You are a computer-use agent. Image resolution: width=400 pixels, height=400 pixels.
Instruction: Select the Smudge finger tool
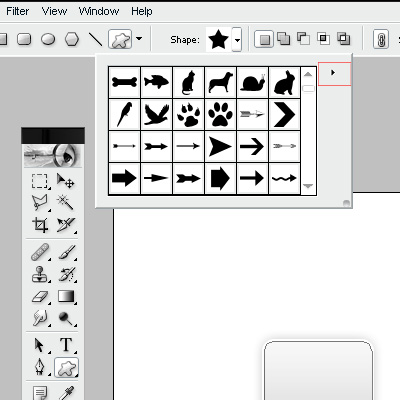[x=40, y=318]
